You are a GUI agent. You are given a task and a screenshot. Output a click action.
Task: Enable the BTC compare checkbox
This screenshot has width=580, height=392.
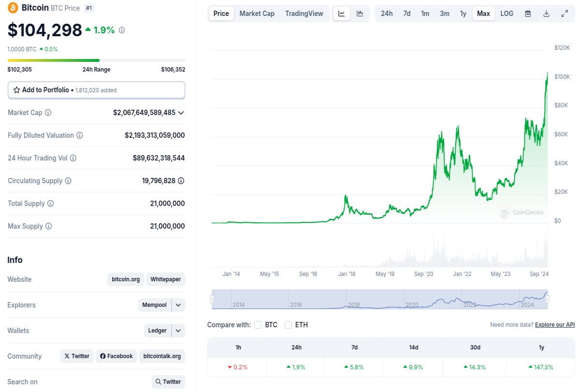[x=258, y=325]
